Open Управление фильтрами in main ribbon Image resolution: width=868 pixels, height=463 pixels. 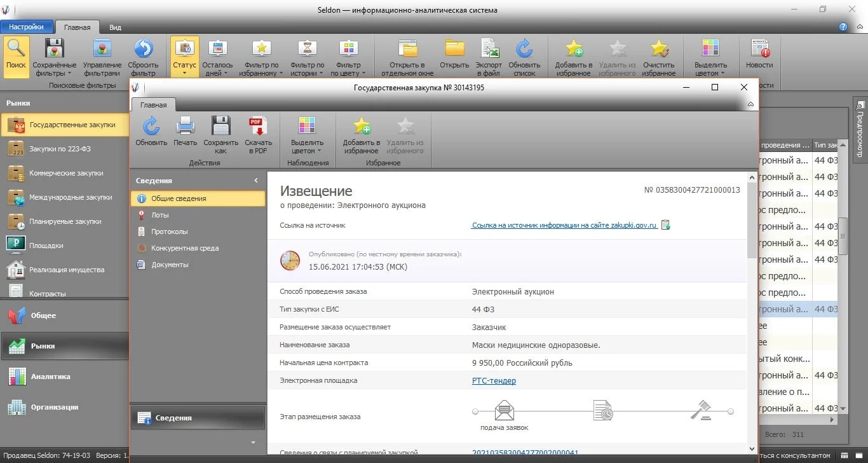point(102,57)
